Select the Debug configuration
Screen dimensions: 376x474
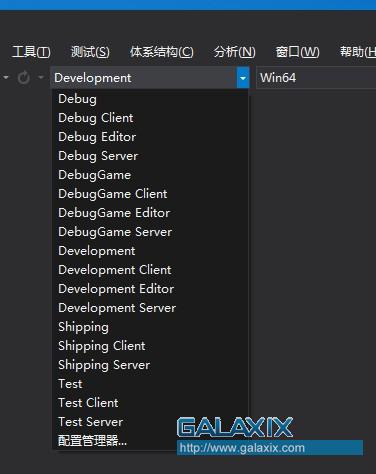coord(150,99)
